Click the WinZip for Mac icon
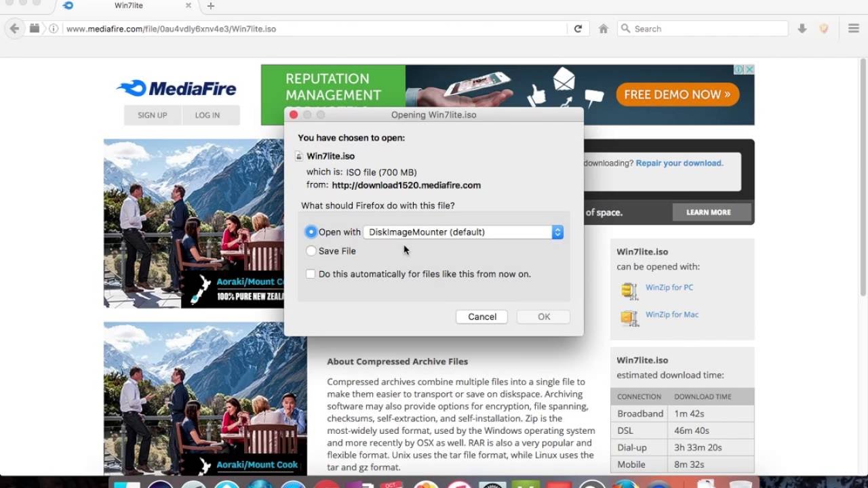Image resolution: width=868 pixels, height=488 pixels. coord(629,317)
